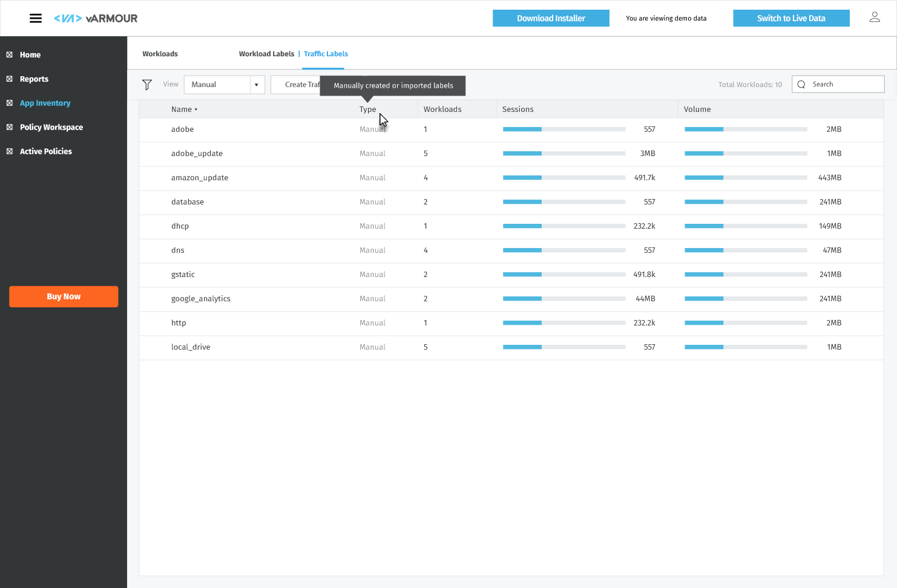The height and width of the screenshot is (588, 897).
Task: Click the 47MB volume value
Action: click(832, 250)
